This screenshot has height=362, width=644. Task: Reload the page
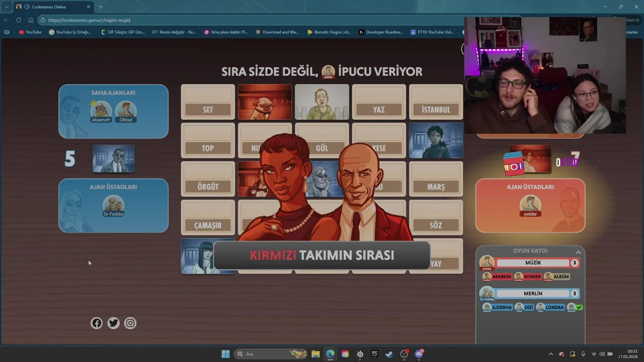[19, 20]
